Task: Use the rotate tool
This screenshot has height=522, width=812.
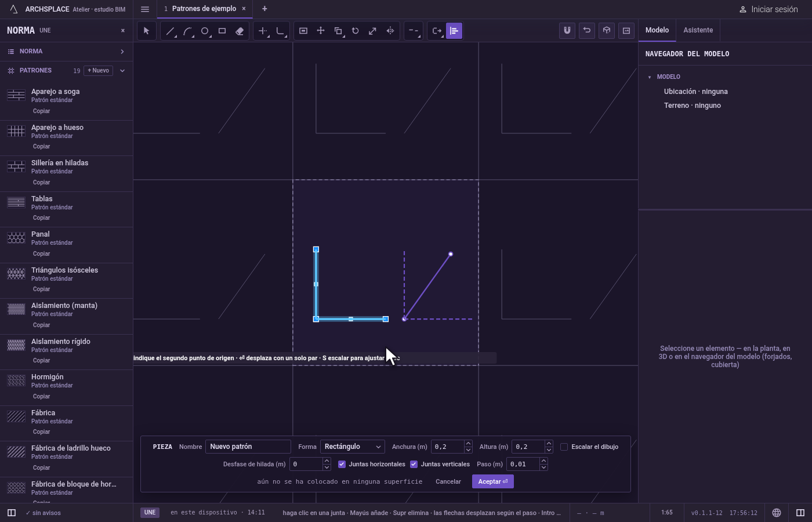Action: pyautogui.click(x=356, y=31)
